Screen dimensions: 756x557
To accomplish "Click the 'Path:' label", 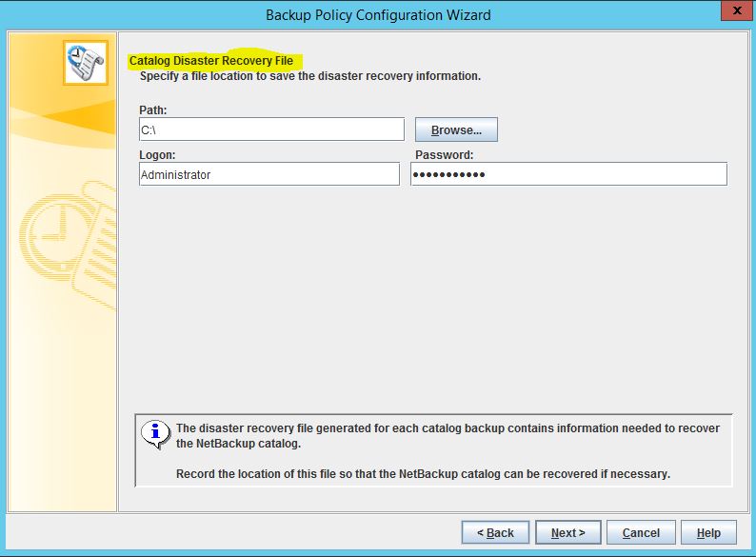I will click(x=153, y=109).
